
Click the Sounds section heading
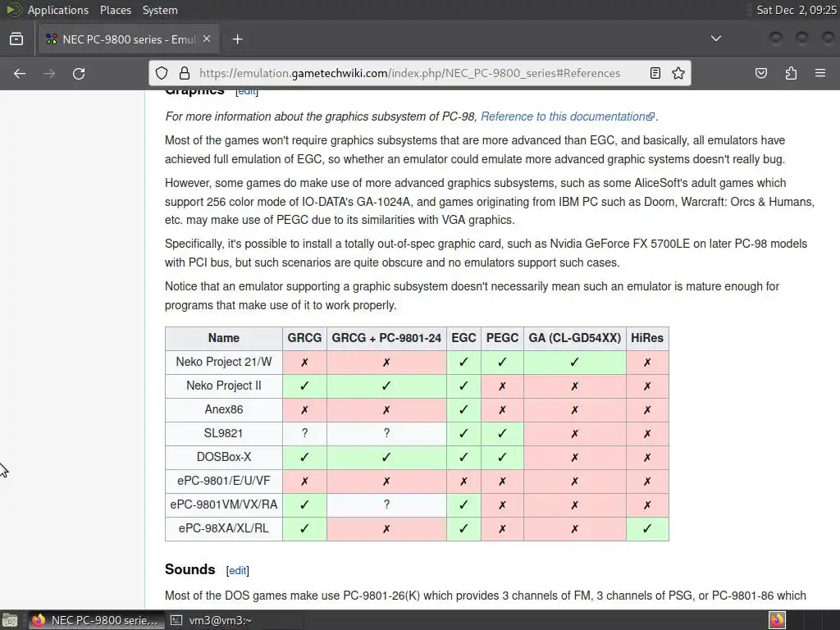pyautogui.click(x=189, y=569)
